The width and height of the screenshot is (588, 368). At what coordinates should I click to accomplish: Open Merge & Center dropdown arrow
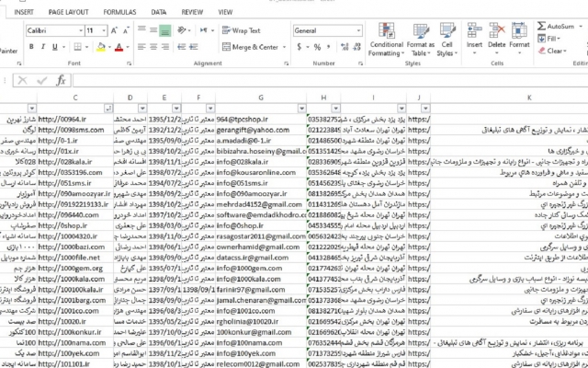[x=284, y=47]
